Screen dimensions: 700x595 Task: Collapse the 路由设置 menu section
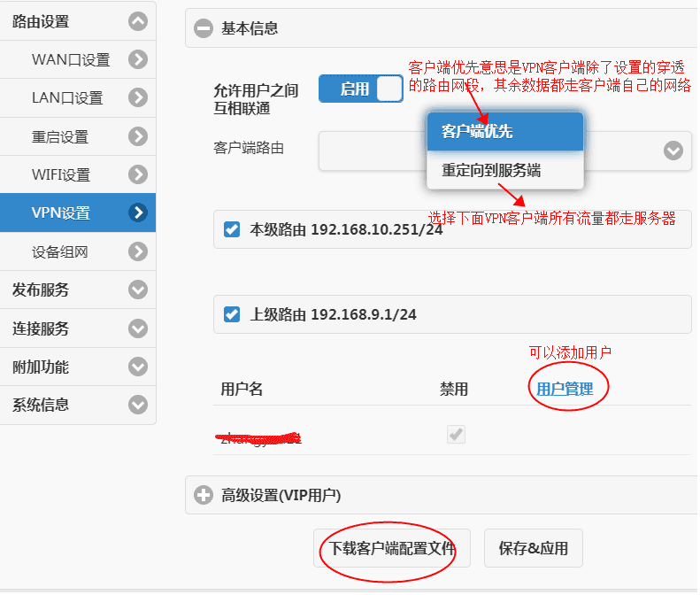pyautogui.click(x=137, y=22)
